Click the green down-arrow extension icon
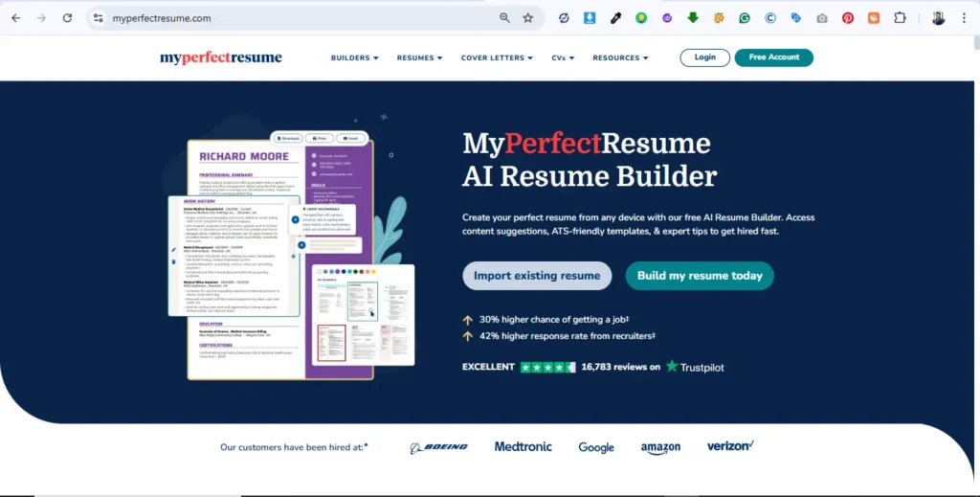The image size is (980, 497). [x=693, y=18]
